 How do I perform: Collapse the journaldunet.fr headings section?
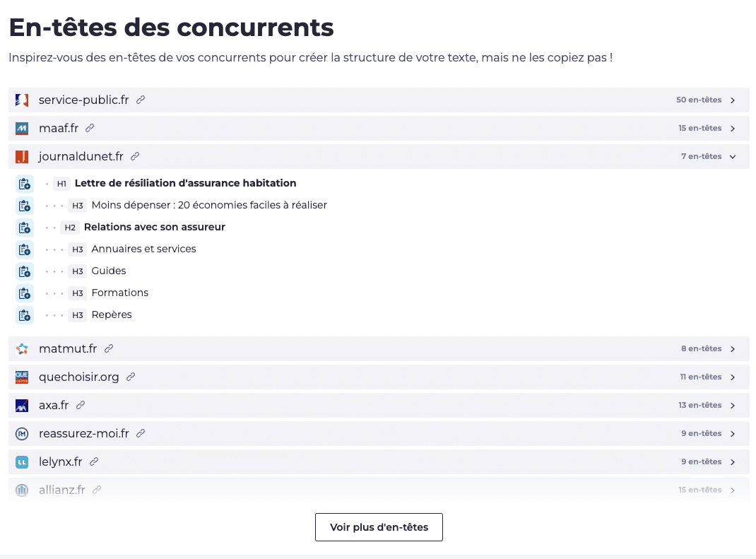click(733, 157)
